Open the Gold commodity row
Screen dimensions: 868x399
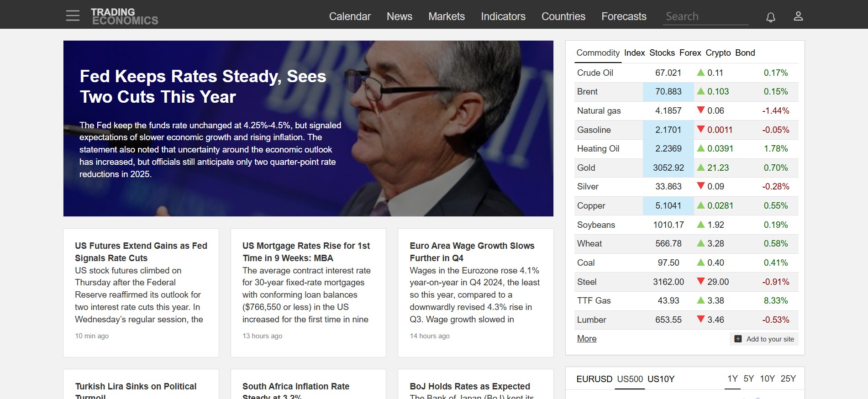coord(586,168)
